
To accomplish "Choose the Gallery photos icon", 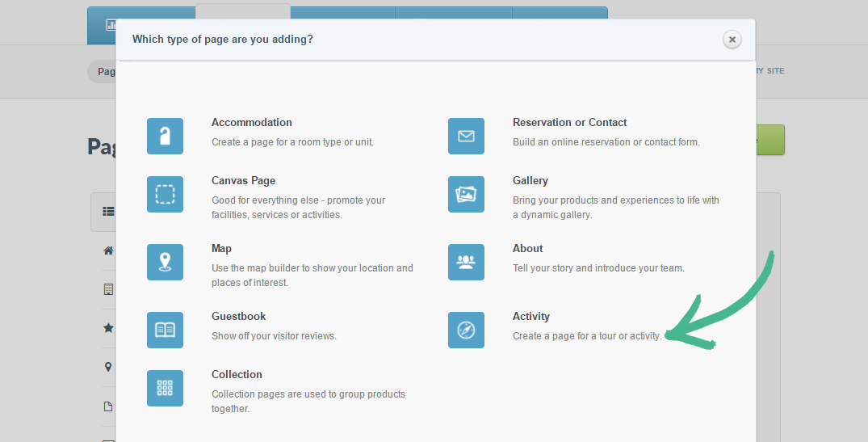I will pos(466,194).
